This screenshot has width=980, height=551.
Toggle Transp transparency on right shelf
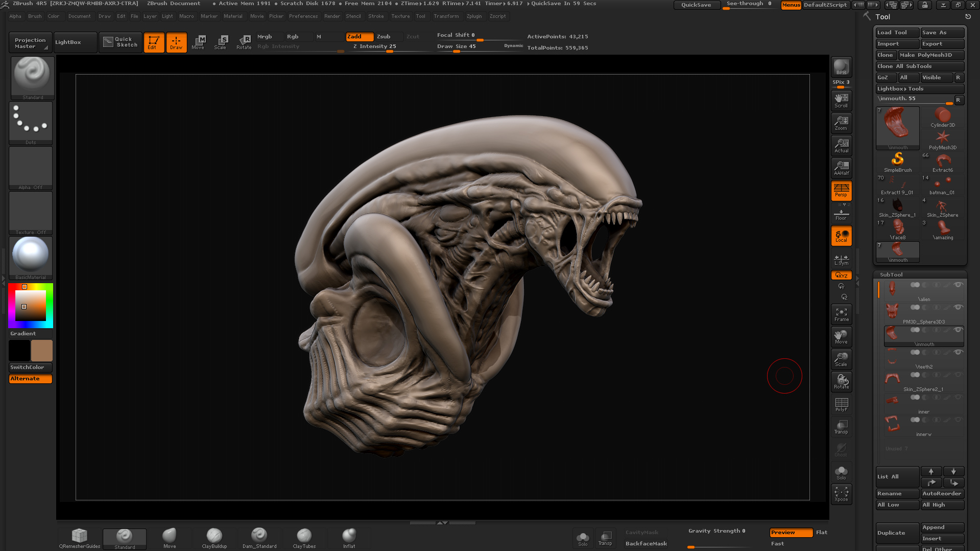click(841, 427)
